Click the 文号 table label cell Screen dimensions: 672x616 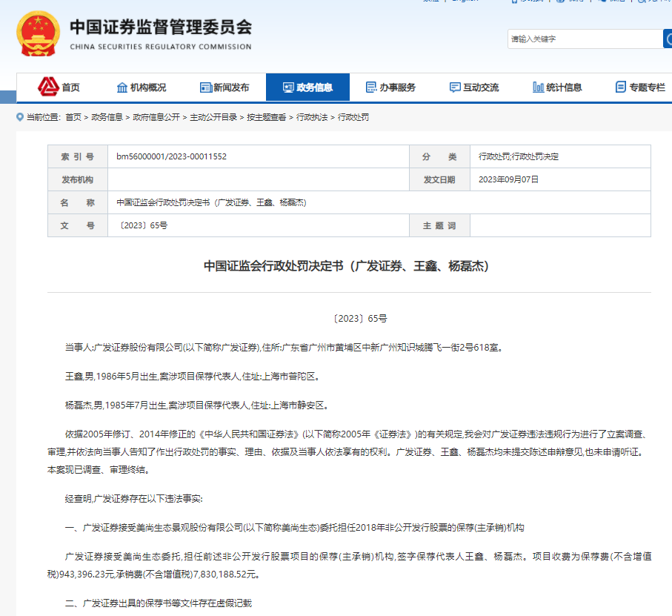point(78,225)
